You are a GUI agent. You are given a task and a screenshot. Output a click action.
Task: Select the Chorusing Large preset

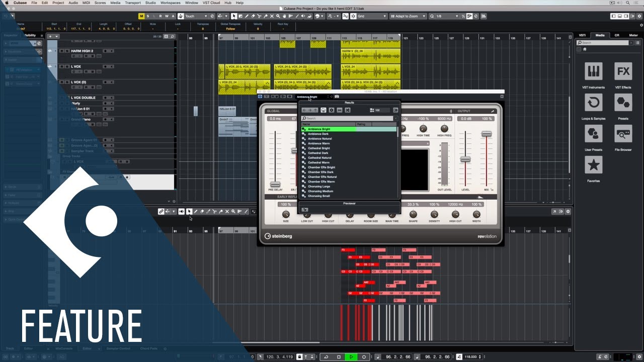tap(349, 187)
